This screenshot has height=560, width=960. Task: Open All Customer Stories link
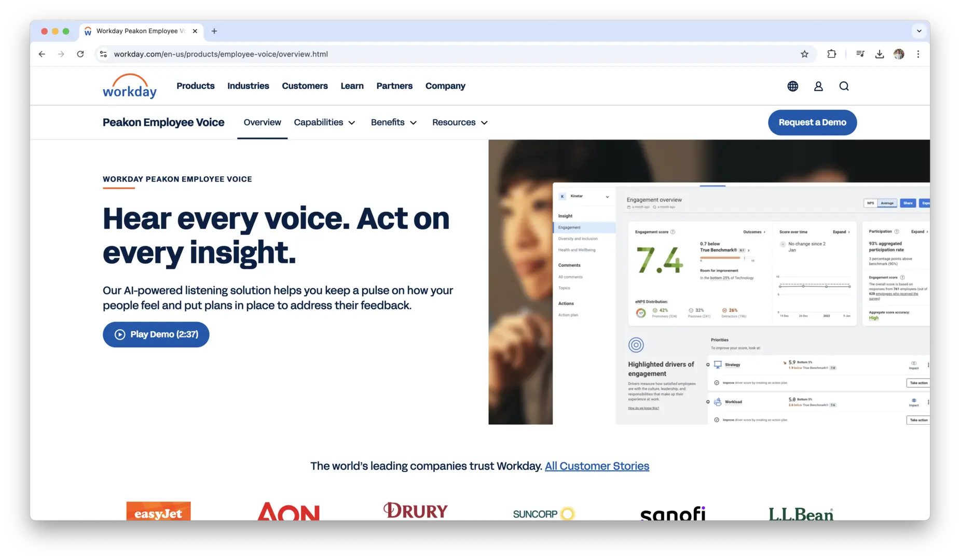[597, 466]
